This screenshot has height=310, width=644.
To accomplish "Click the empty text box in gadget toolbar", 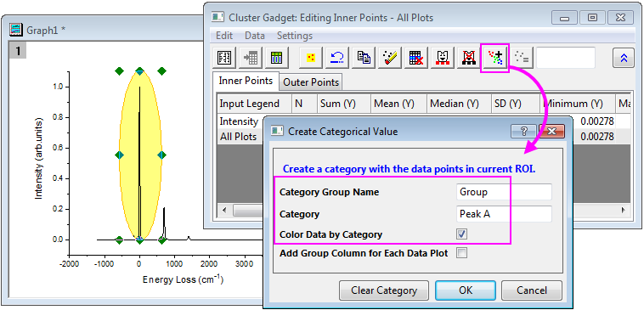I will [x=566, y=58].
